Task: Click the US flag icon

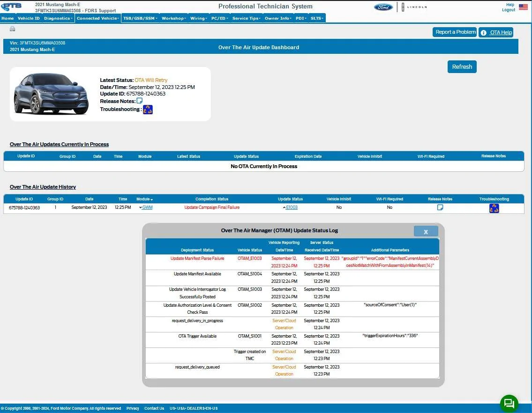Action: [x=523, y=7]
